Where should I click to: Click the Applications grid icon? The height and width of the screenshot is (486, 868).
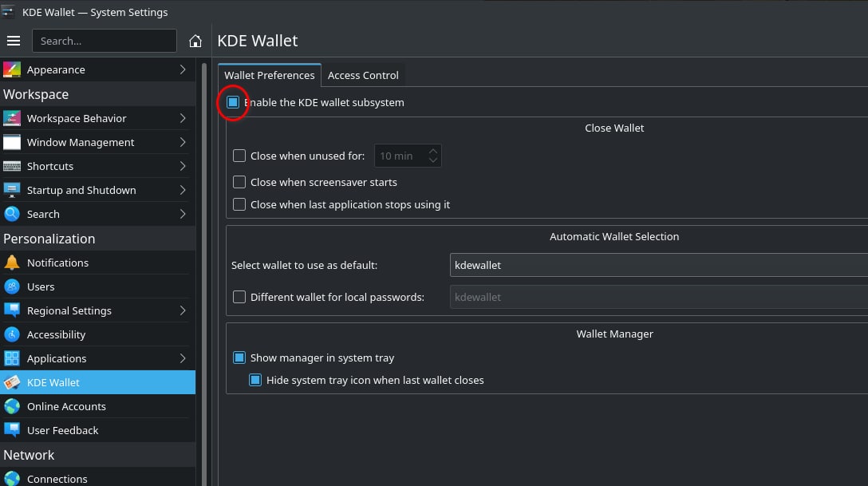[x=12, y=358]
